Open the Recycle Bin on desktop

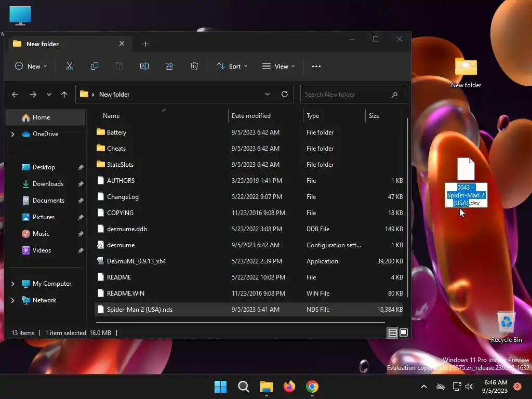point(506,327)
